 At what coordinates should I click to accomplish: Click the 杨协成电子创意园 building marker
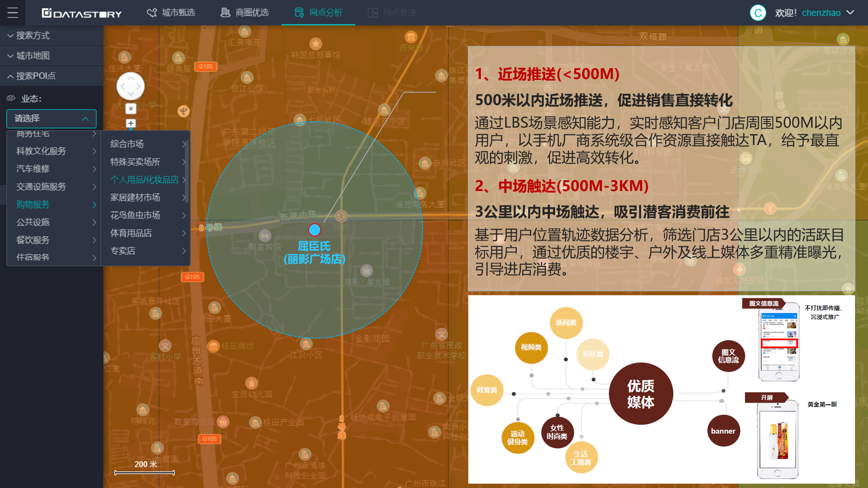[383, 406]
